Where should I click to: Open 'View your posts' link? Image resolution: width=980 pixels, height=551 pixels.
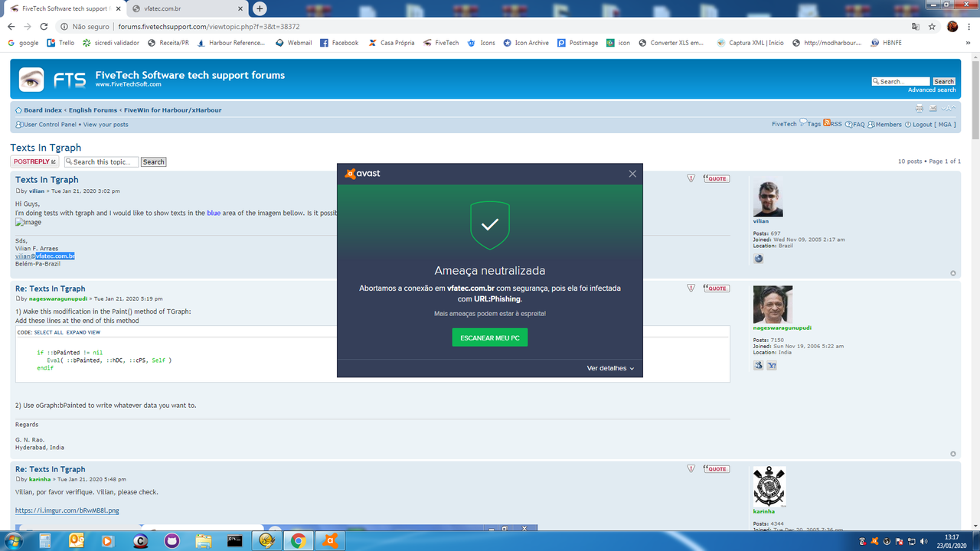click(106, 125)
